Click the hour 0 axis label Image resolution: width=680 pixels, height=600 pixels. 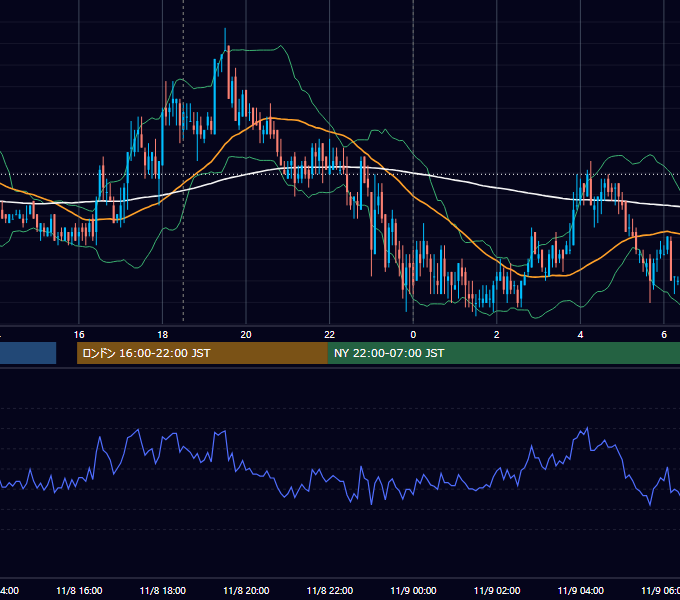click(413, 334)
